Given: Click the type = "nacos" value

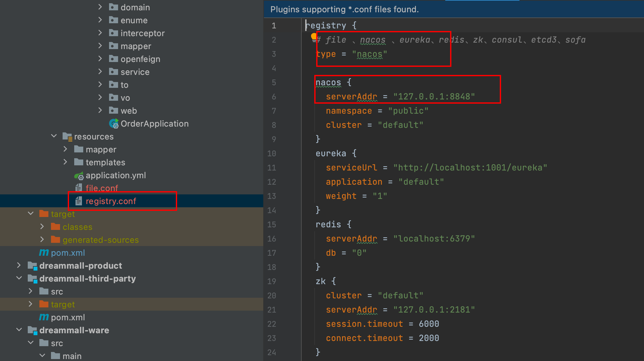Looking at the screenshot, I should point(369,54).
